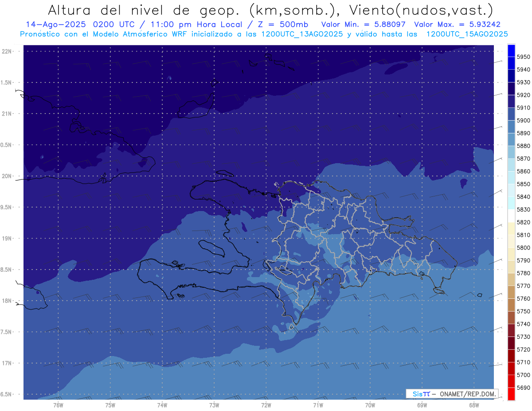
Task: Click the 22N latitude axis label
Action: click(8, 51)
